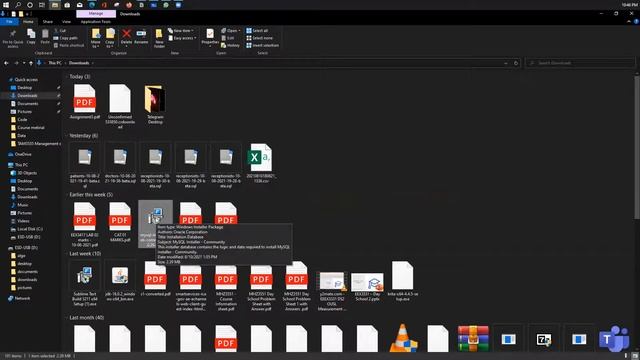Collapse the Earlier this week (5) group
The image size is (640, 360).
[x=67, y=195]
